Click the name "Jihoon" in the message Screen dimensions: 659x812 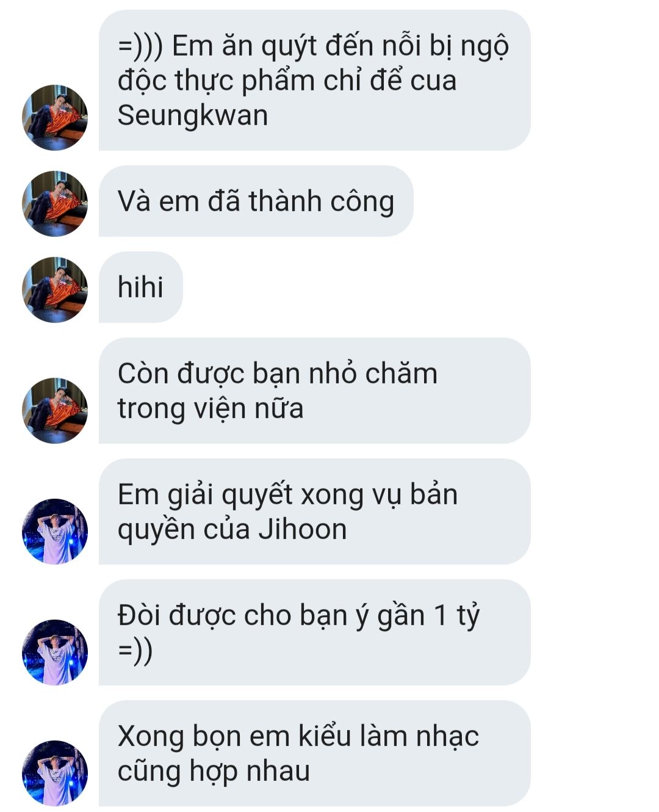pyautogui.click(x=303, y=529)
